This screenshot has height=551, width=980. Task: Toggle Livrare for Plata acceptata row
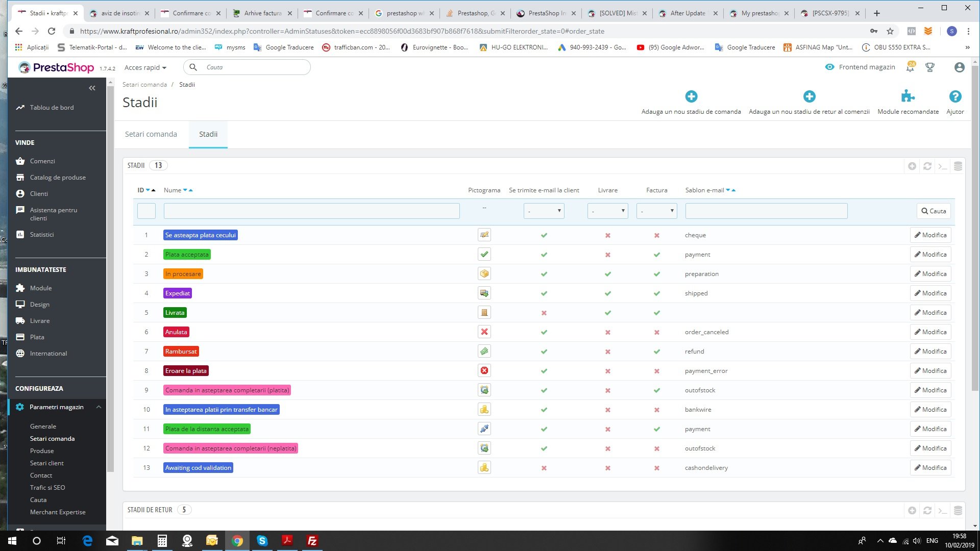click(607, 255)
